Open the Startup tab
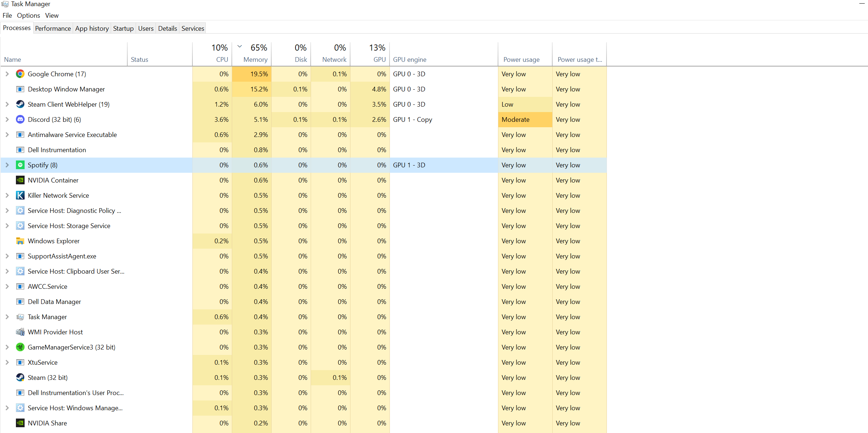 (123, 29)
